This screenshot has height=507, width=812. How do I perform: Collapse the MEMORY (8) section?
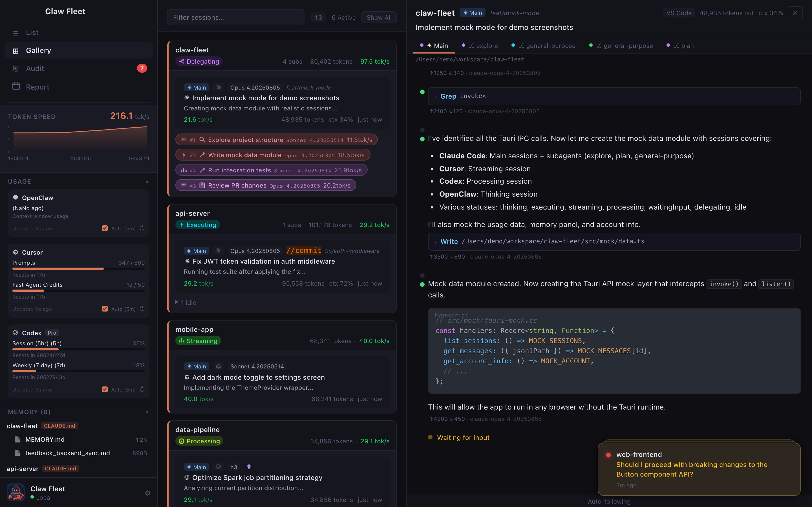click(147, 412)
